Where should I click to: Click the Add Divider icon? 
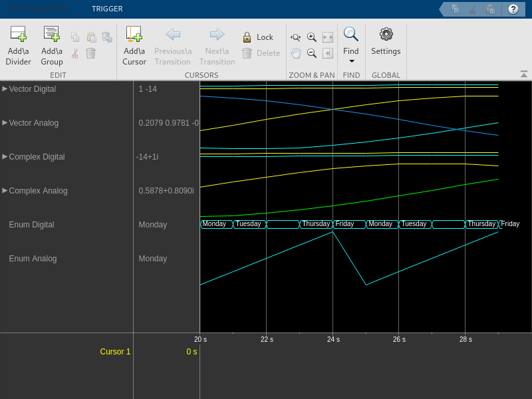(x=19, y=34)
